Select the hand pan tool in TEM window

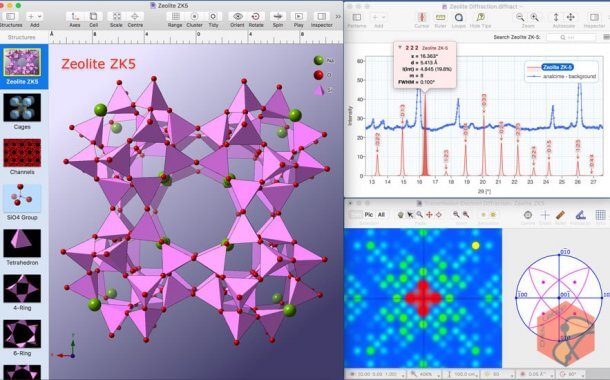click(x=401, y=214)
